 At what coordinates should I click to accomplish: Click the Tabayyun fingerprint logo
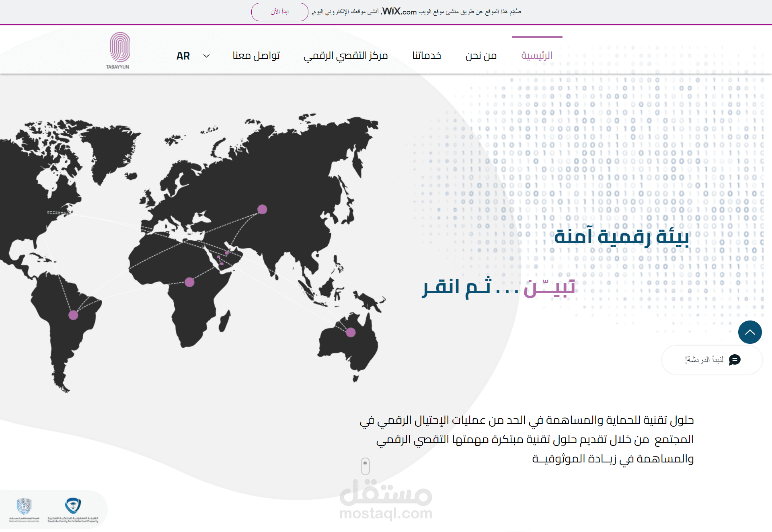(x=119, y=51)
